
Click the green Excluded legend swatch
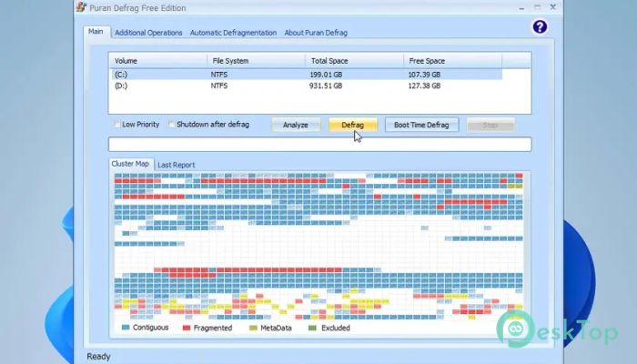tap(312, 328)
